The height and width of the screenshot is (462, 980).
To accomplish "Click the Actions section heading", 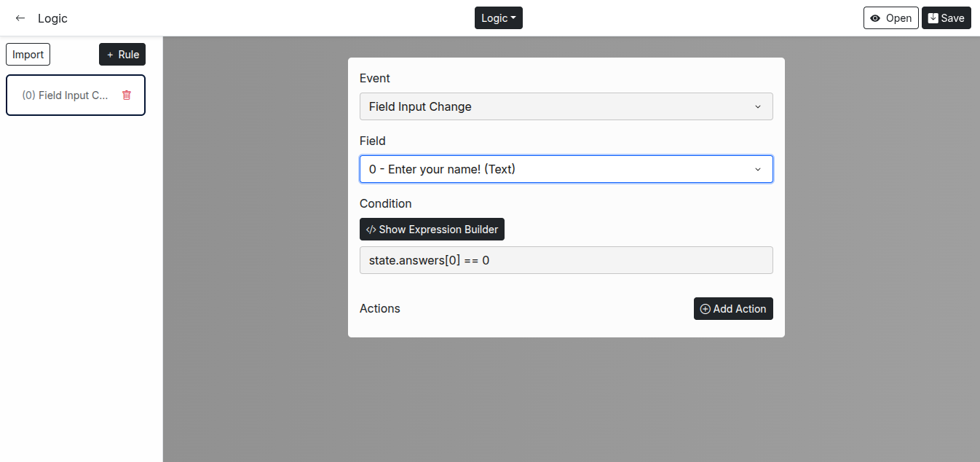I will click(x=380, y=308).
